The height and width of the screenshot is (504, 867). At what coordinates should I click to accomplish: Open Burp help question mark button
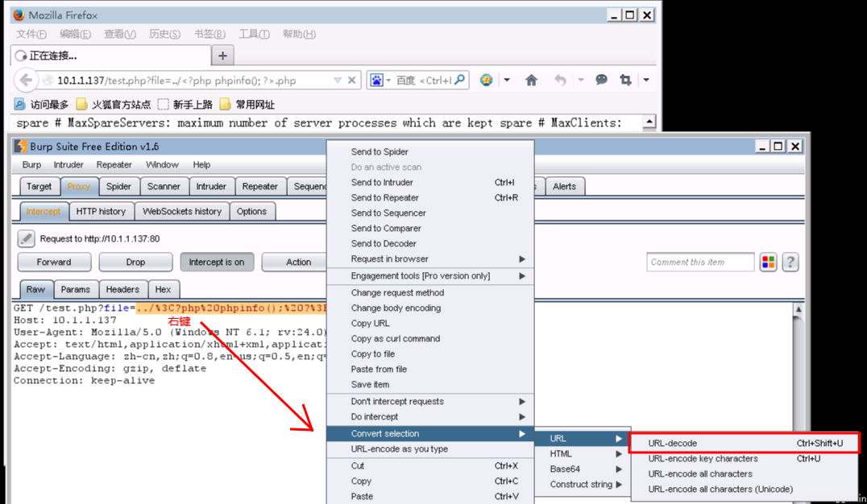click(790, 262)
